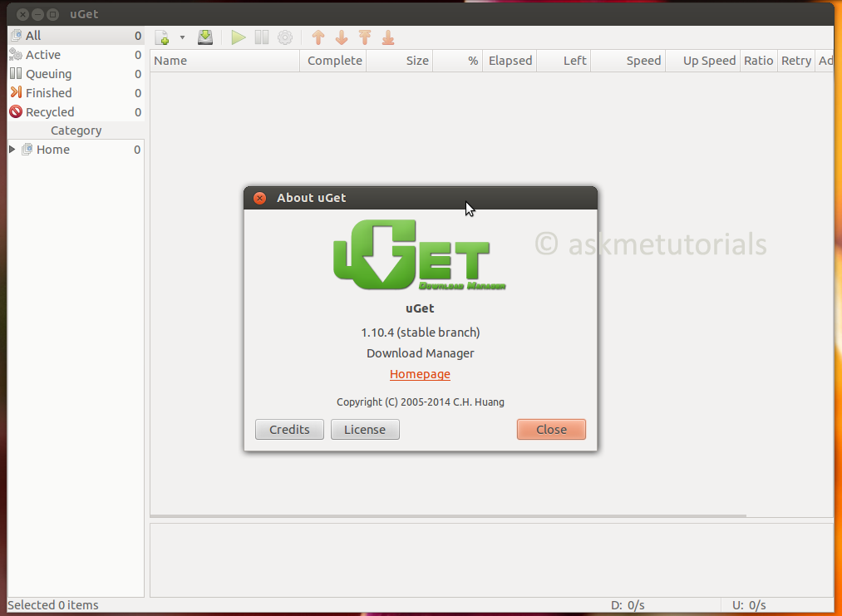Sort by the Left column header
The width and height of the screenshot is (842, 616).
564,61
